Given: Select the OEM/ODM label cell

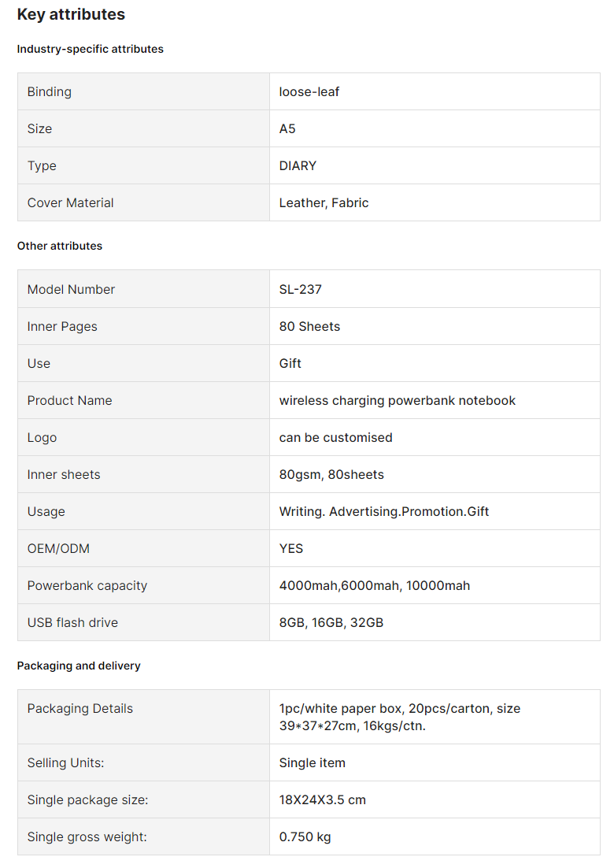Looking at the screenshot, I should pyautogui.click(x=144, y=548).
